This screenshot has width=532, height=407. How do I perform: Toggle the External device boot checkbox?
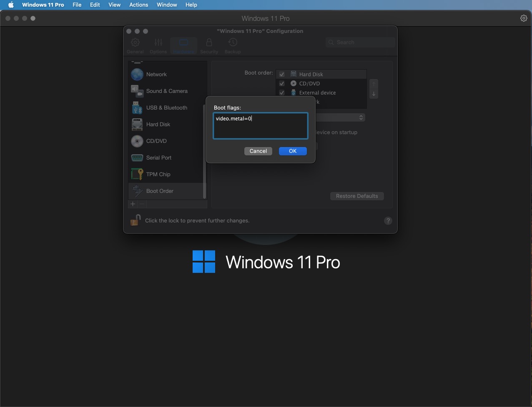click(x=282, y=92)
